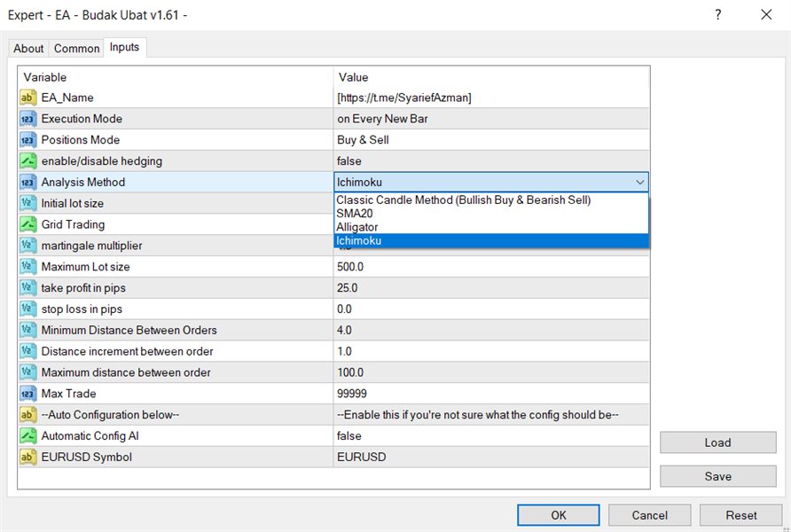Select SMA20 option in the list
Image resolution: width=791 pixels, height=532 pixels.
tap(356, 214)
